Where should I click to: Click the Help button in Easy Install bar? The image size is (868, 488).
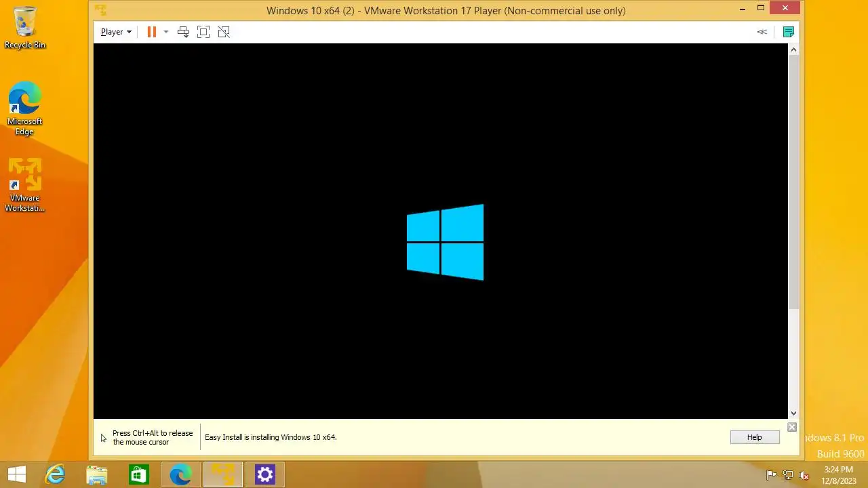tap(755, 437)
